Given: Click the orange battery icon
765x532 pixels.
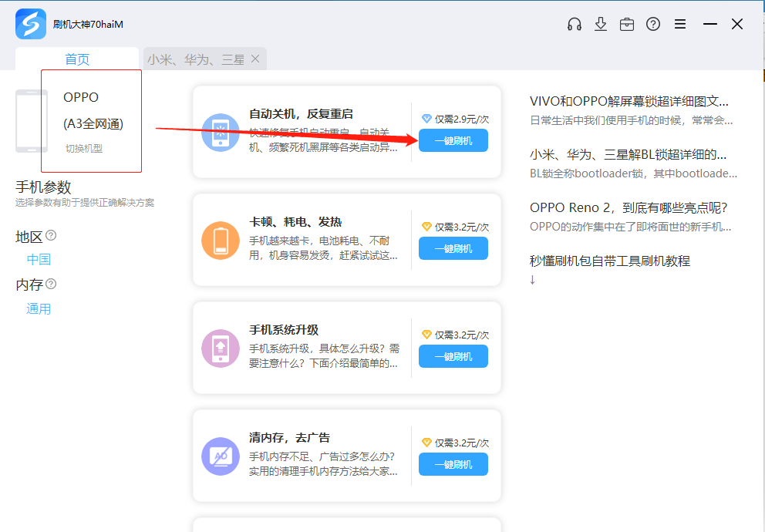Looking at the screenshot, I should [x=221, y=241].
